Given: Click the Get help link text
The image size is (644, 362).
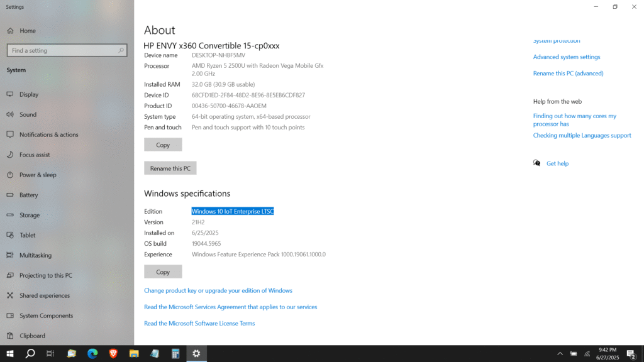Looking at the screenshot, I should coord(557,163).
